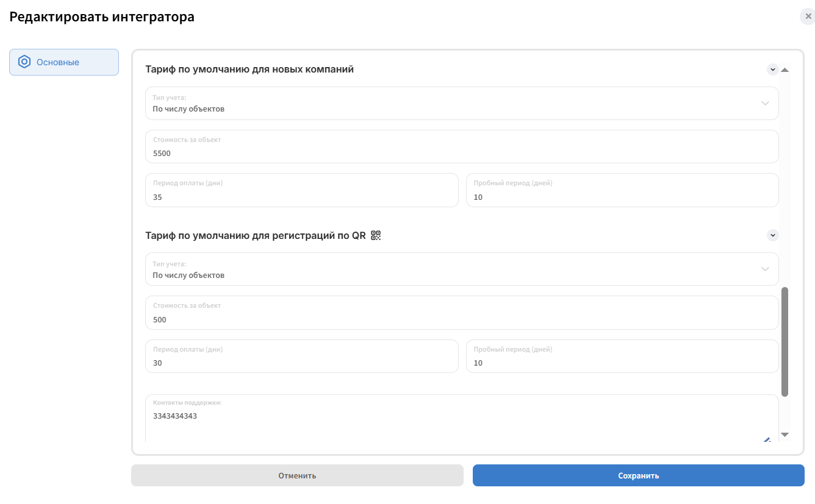
Task: Click the QR code icon beside the tariff heading
Action: (x=376, y=235)
